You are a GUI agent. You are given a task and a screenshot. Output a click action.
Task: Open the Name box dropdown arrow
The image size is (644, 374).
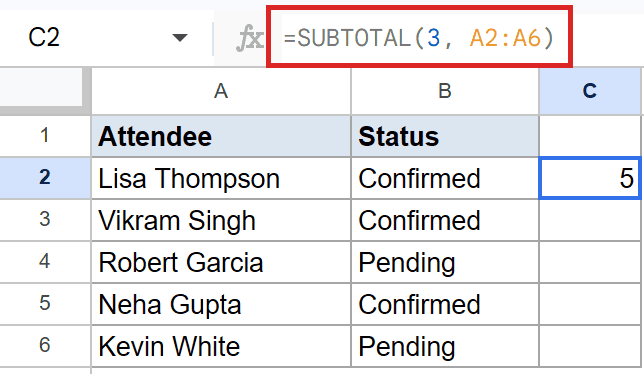click(x=180, y=38)
